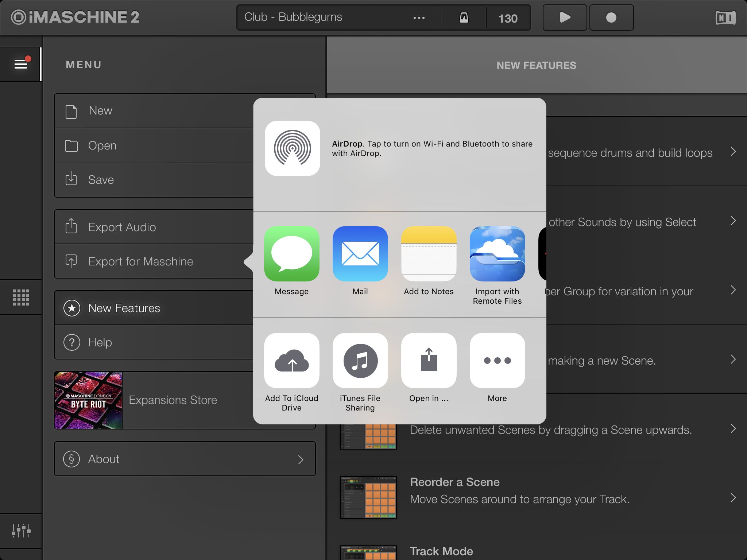Toggle the metronome
This screenshot has height=560, width=747.
point(464,17)
